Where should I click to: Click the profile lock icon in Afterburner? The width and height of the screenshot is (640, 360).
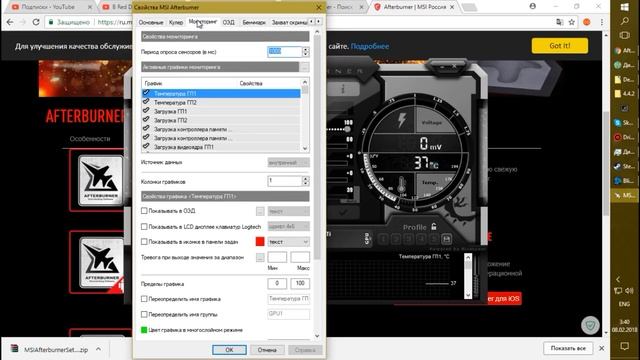[x=434, y=227]
